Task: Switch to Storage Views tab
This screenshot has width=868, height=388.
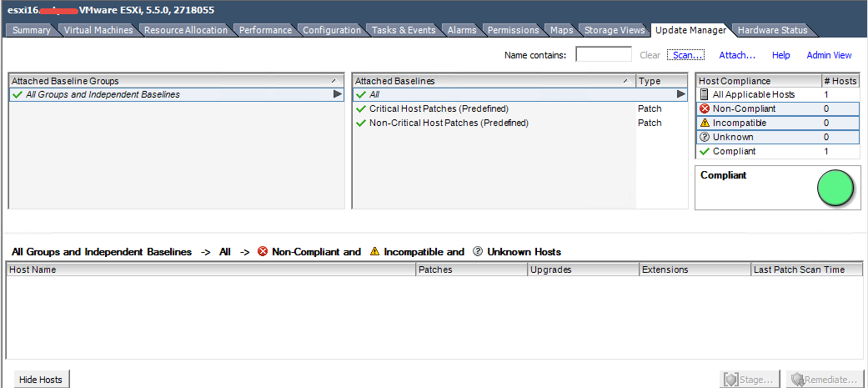Action: pos(615,30)
